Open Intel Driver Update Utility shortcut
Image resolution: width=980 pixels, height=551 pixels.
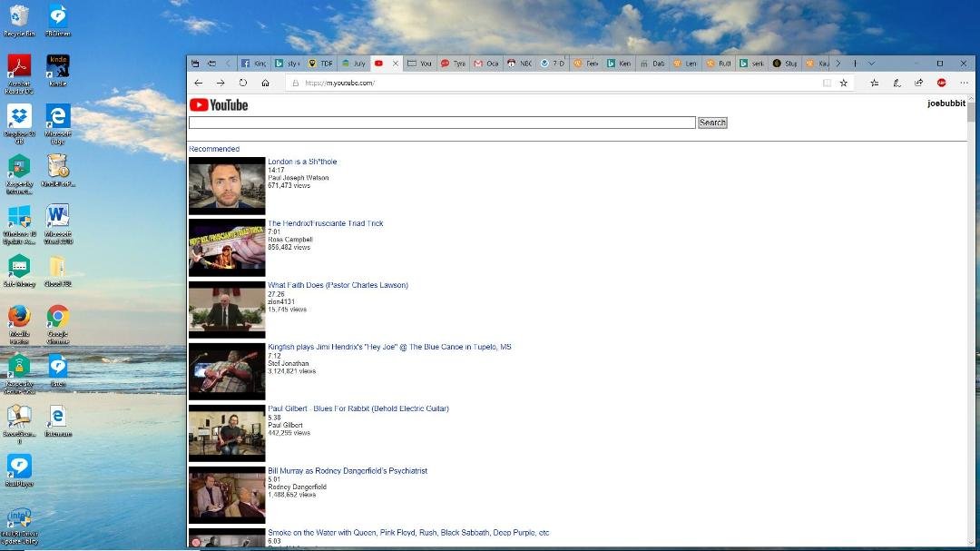pos(19,526)
